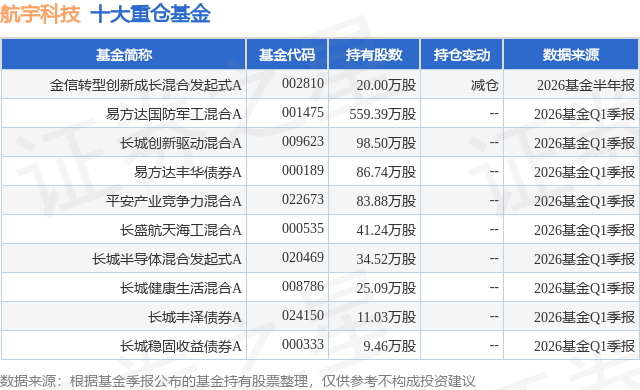
Task: Select the 数据来源 column header
Action: pos(571,55)
